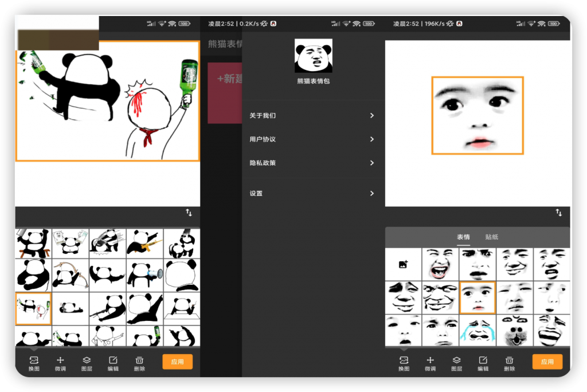Click the 熊猫表情 title behind the drawer
Screen dimensions: 587x392
point(225,44)
